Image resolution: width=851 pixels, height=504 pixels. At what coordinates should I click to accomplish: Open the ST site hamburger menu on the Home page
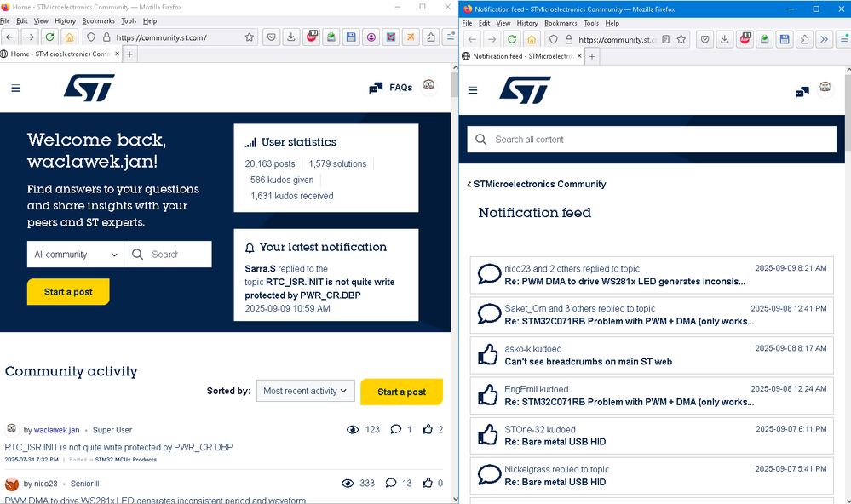(x=15, y=88)
